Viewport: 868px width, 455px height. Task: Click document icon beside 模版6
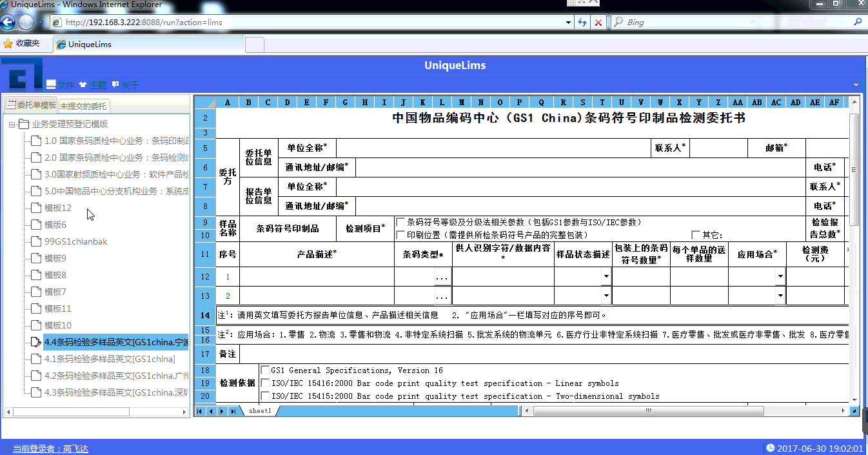(36, 225)
